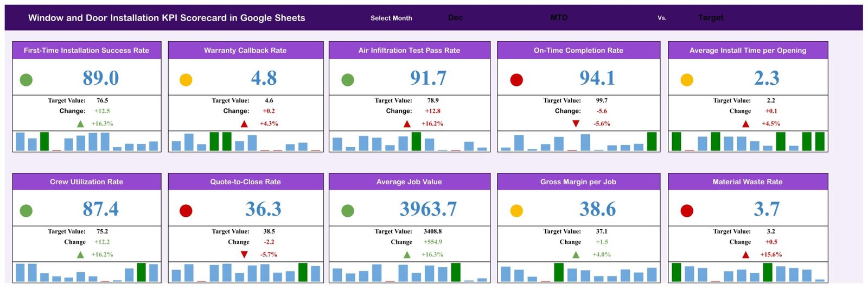Select the Gross Margin per Job card header
The image size is (868, 288).
[x=579, y=182]
